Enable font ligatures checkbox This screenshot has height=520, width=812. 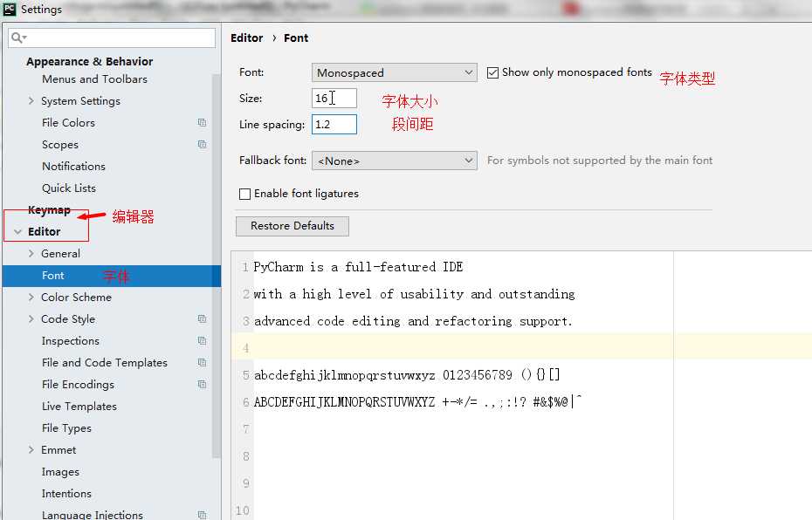pos(245,194)
